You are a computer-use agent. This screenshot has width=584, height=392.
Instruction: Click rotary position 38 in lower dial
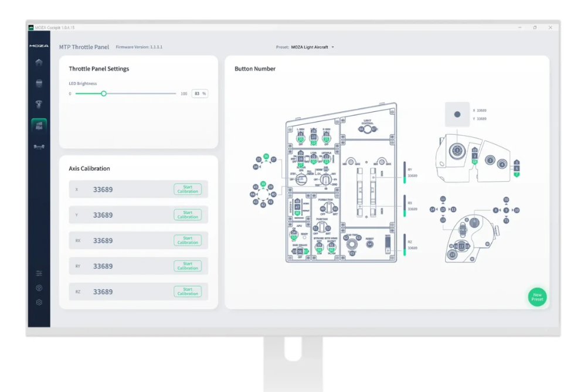(x=263, y=184)
